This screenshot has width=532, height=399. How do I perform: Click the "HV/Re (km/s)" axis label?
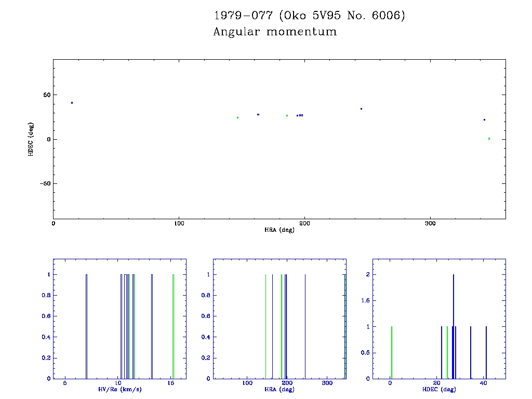(120, 390)
